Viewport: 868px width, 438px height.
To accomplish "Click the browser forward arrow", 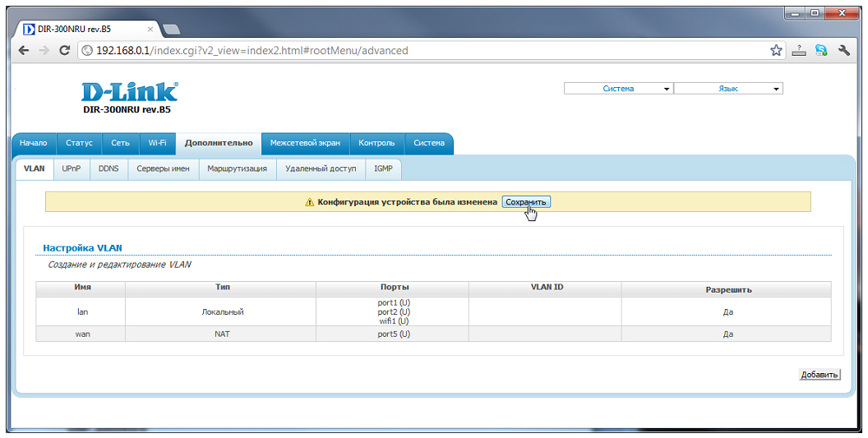I will click(x=44, y=50).
